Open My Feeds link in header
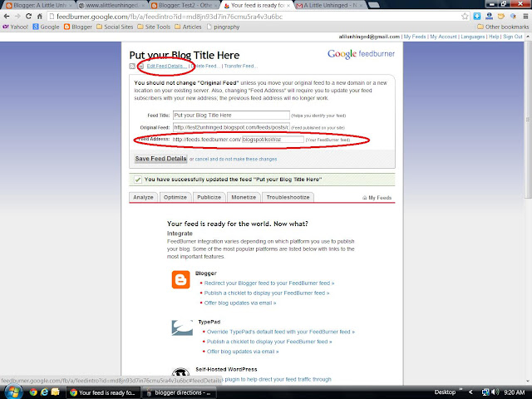Image resolution: width=532 pixels, height=399 pixels. pyautogui.click(x=415, y=37)
